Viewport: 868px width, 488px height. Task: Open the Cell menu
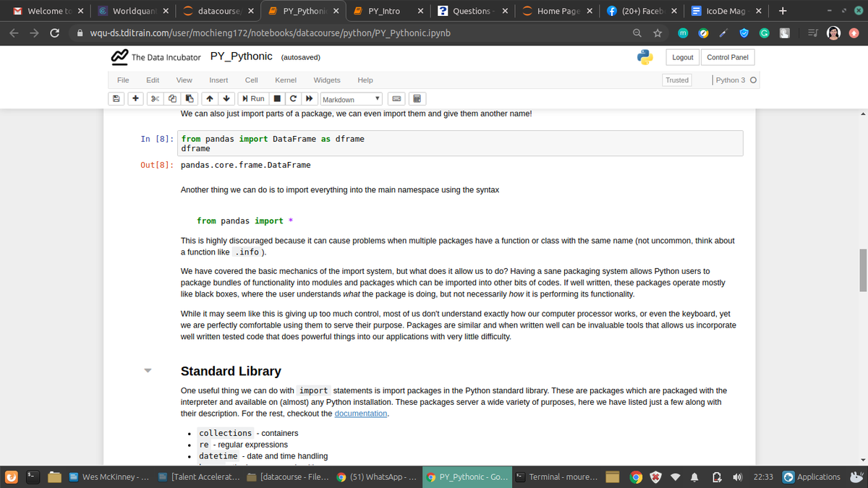(252, 80)
